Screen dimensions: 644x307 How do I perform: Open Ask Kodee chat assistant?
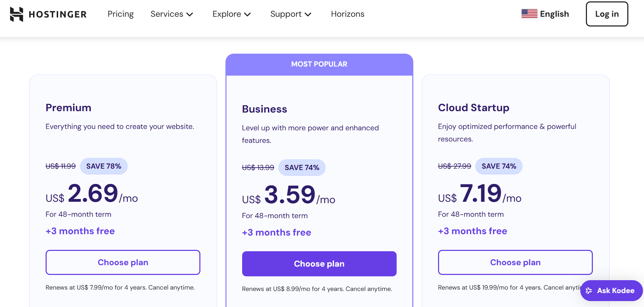[611, 291]
